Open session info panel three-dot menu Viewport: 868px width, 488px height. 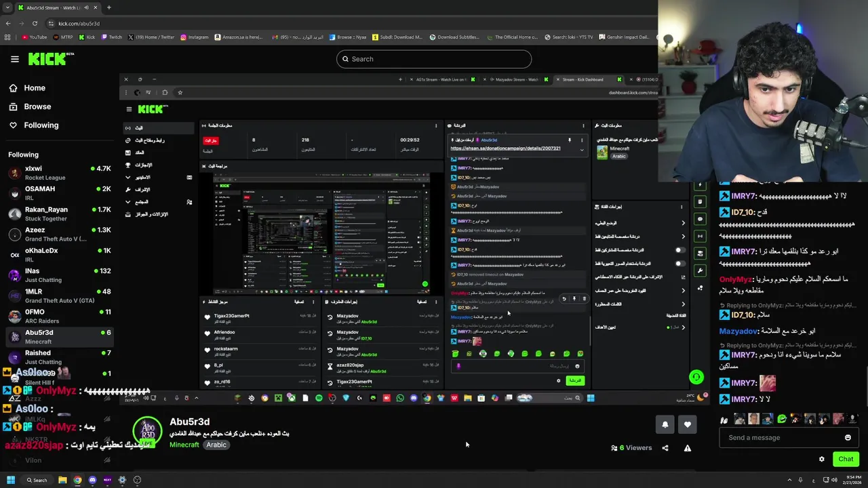436,125
